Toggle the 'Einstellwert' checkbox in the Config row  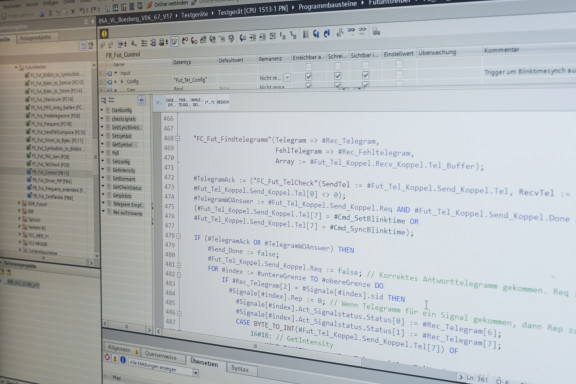pos(399,74)
